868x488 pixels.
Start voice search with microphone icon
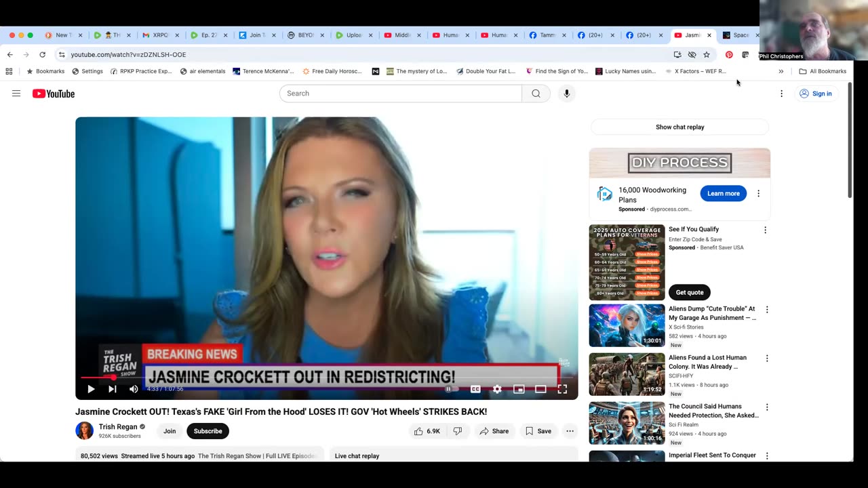tap(567, 94)
